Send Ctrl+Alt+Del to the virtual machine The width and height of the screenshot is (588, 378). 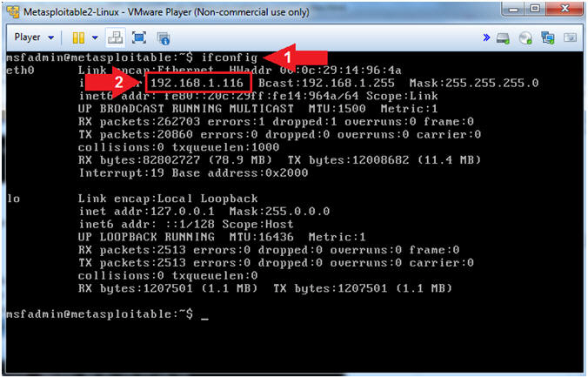point(116,37)
